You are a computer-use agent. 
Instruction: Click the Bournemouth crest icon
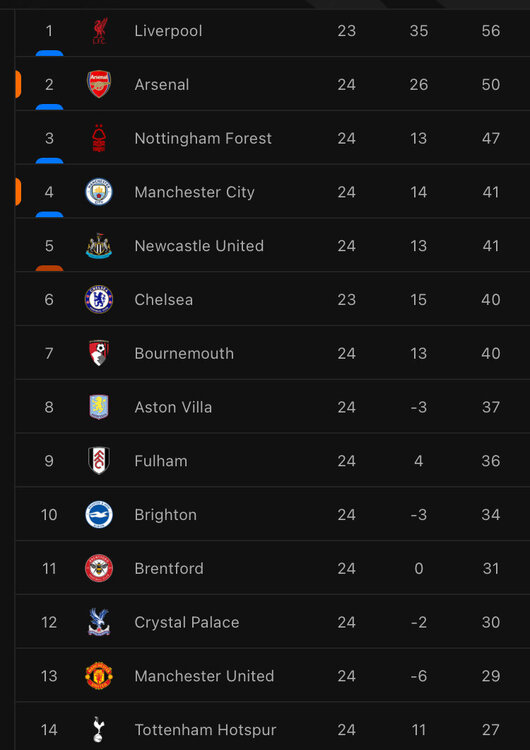click(x=99, y=353)
